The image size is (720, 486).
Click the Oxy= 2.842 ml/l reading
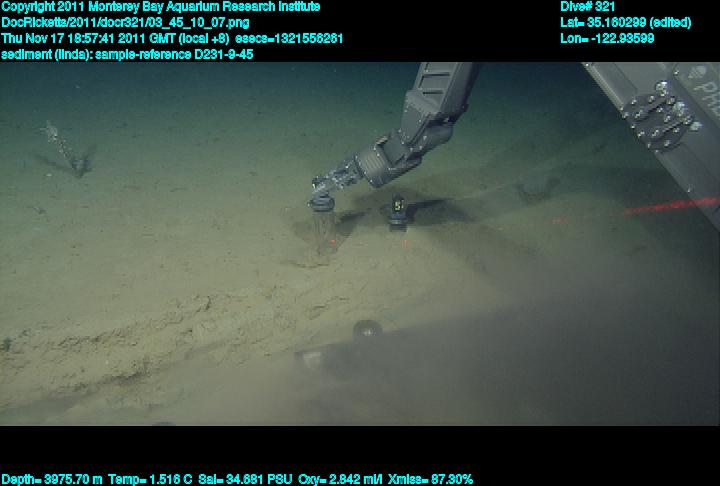coord(340,480)
